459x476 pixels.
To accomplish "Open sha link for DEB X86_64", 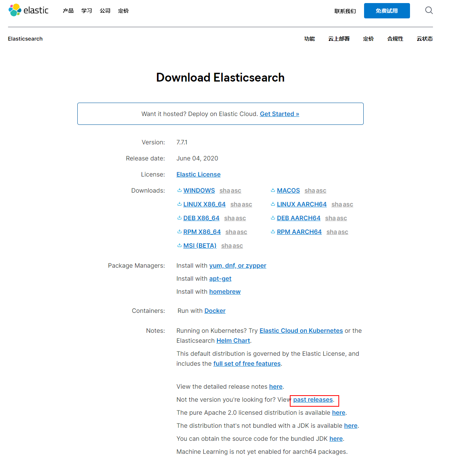I will coord(230,218).
